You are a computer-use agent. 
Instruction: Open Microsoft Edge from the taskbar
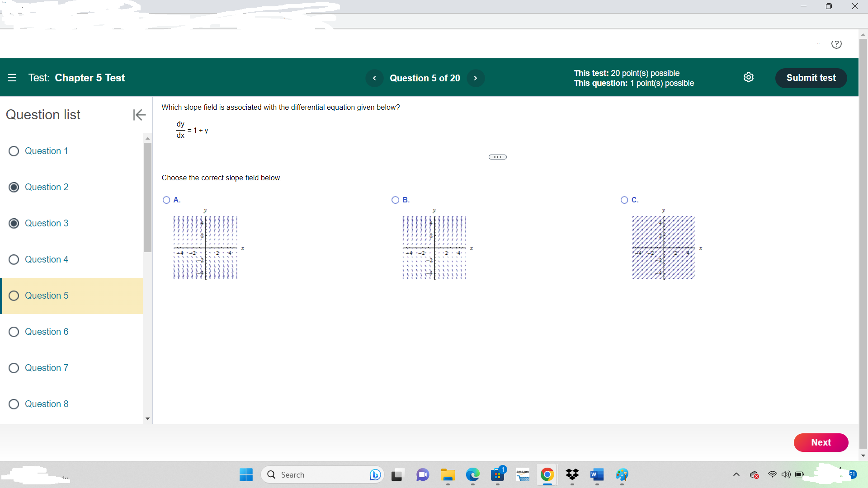click(x=473, y=475)
